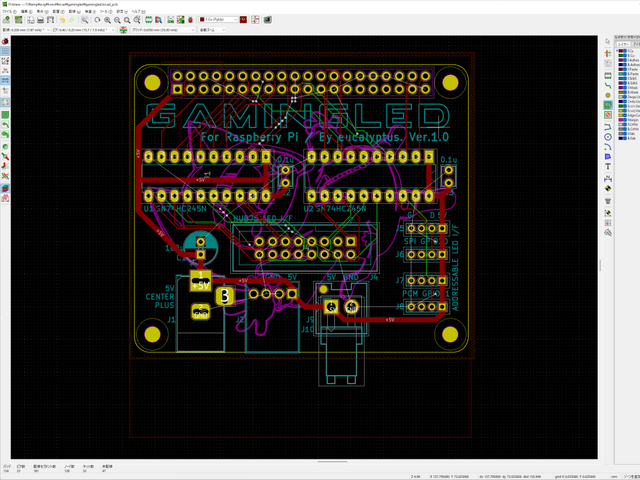This screenshot has width=640, height=480.
Task: Select the Add text tool
Action: 608,165
